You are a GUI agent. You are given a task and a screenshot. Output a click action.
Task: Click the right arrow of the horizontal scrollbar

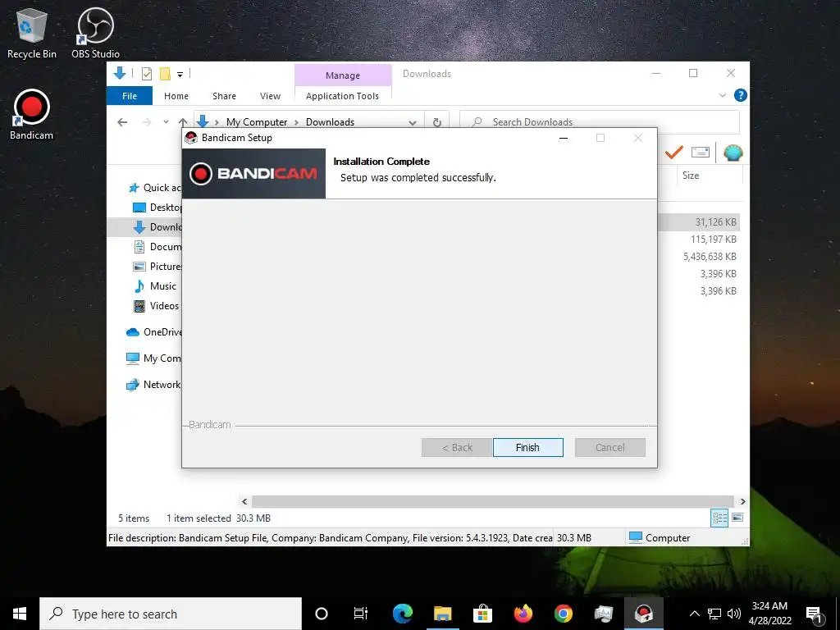click(742, 501)
